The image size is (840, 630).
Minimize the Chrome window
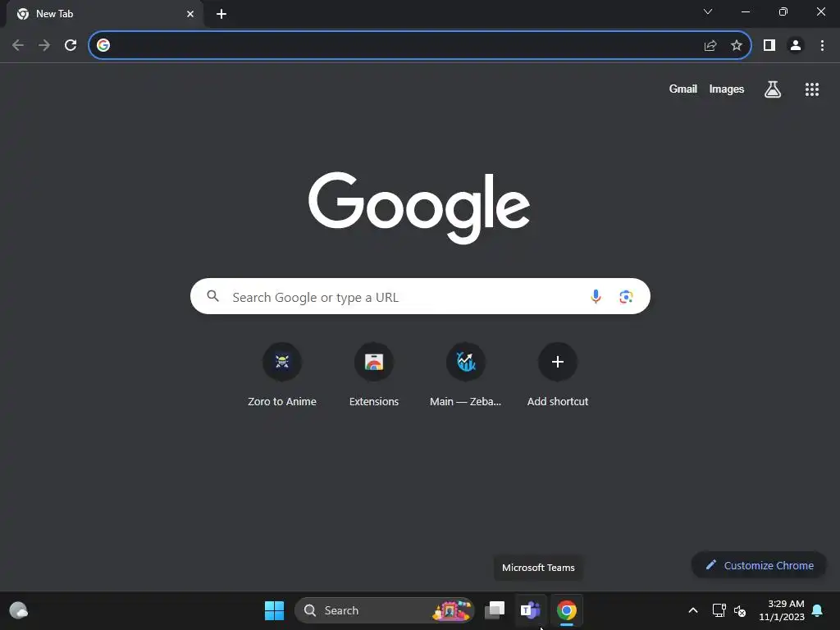pos(745,11)
